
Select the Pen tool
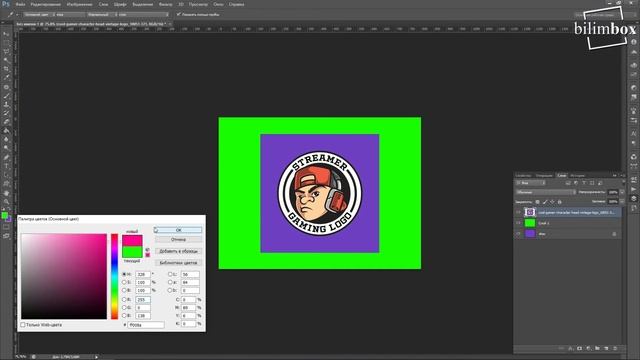pos(6,158)
